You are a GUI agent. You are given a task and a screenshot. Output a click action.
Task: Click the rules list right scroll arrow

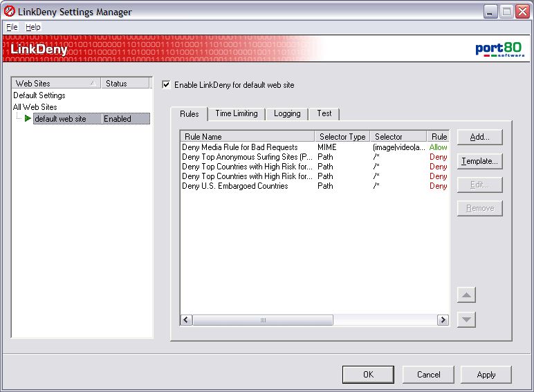[x=443, y=320]
